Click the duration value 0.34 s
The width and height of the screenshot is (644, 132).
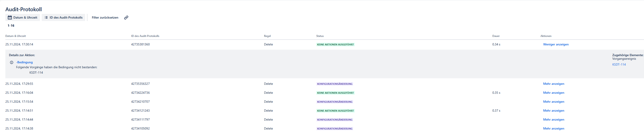coord(496,45)
